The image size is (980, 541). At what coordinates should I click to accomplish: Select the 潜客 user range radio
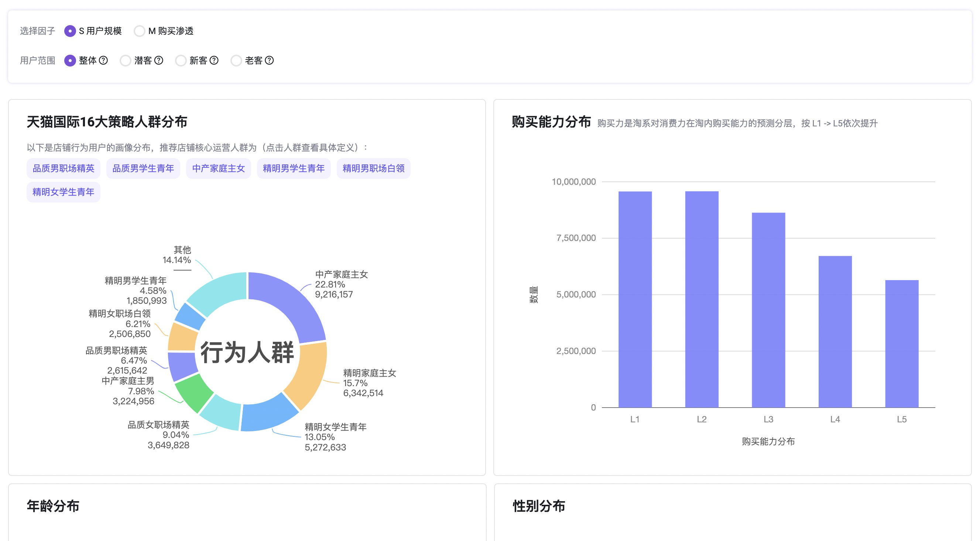point(126,61)
